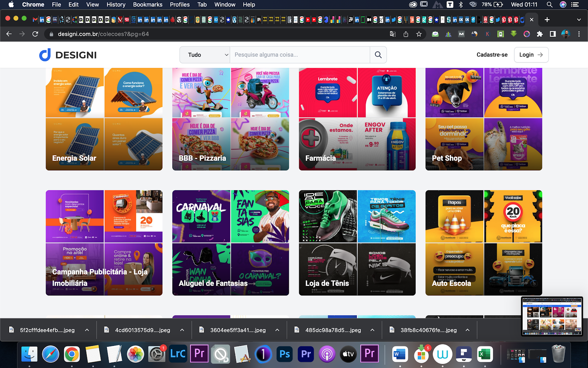Open the Bookmarks menu

[x=148, y=4]
